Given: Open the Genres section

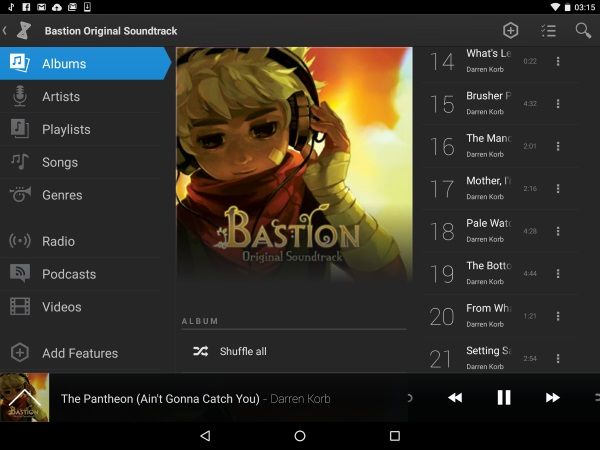Looking at the screenshot, I should [80, 195].
